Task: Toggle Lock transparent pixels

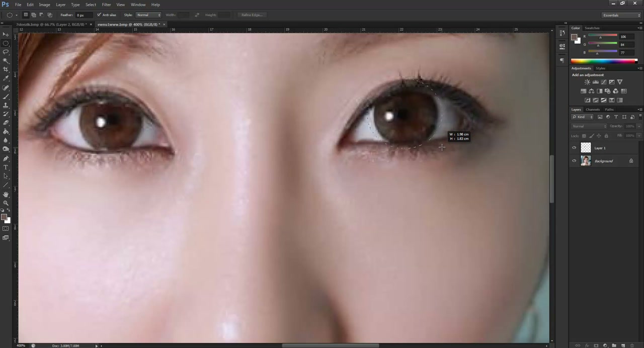Action: 584,136
